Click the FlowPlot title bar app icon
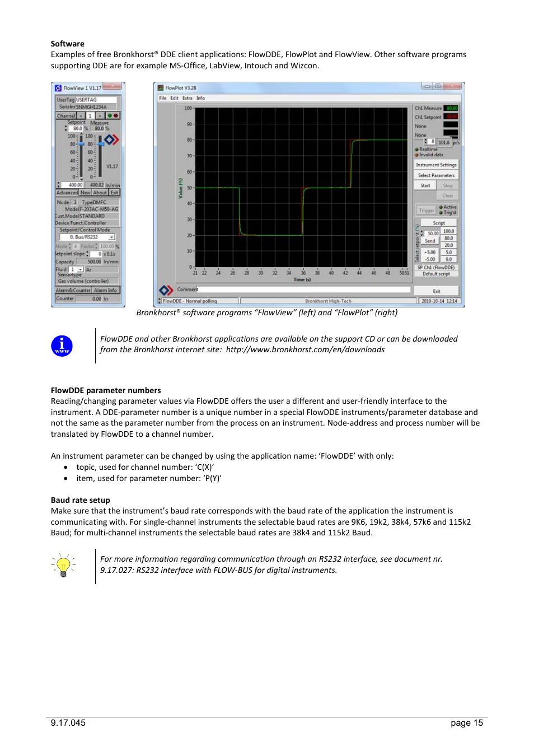The image size is (534, 756). tap(161, 88)
